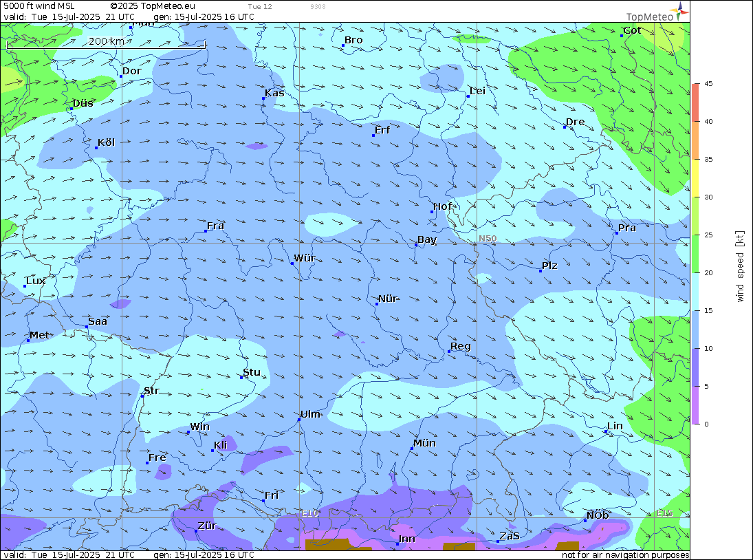Screen dimensions: 753x560
Task: Click the "Hof" city label
Action: click(x=443, y=206)
